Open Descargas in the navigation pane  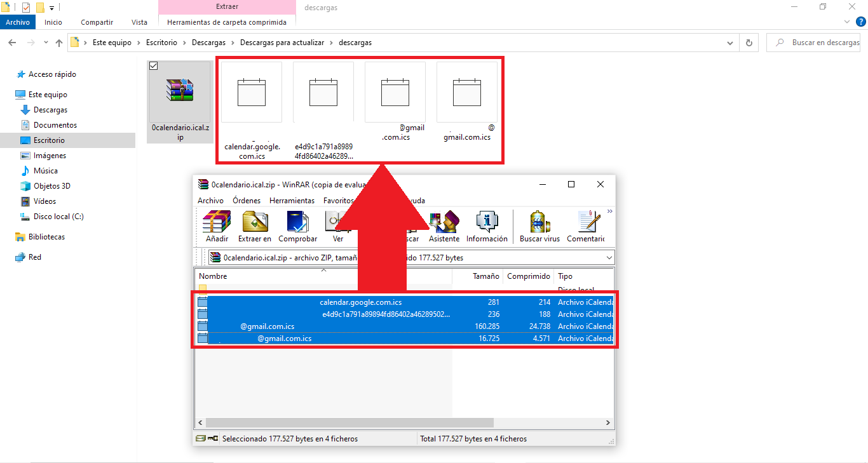pos(50,110)
